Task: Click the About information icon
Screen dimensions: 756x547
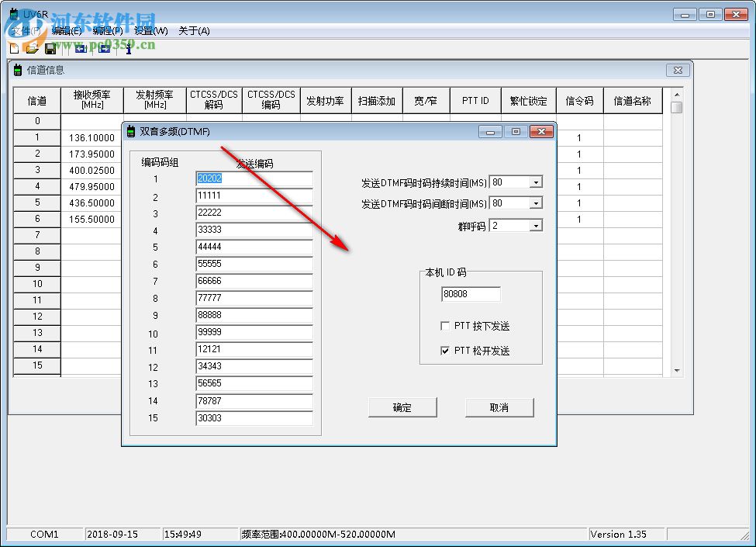Action: coord(128,48)
